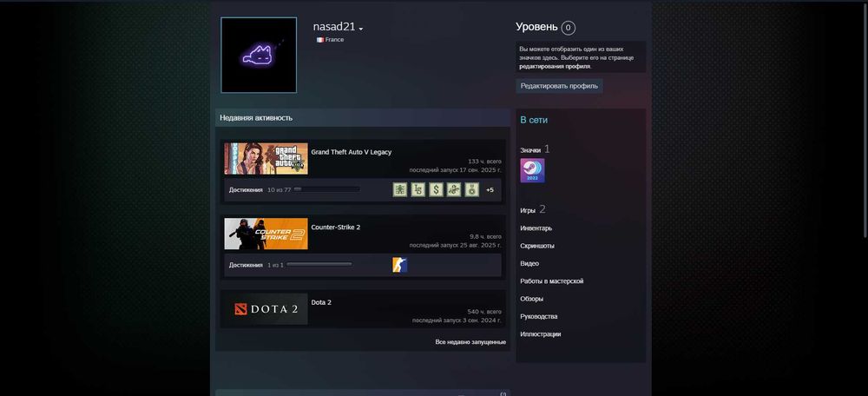Open GTA V 'Достижения' achievements link
Screen dimensions: 868x396
coord(246,190)
